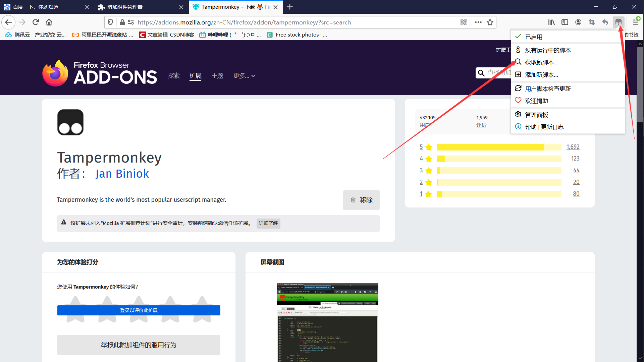Image resolution: width=644 pixels, height=362 pixels.
Task: Open the Tampermonkey screenshot thumbnail
Action: click(327, 322)
